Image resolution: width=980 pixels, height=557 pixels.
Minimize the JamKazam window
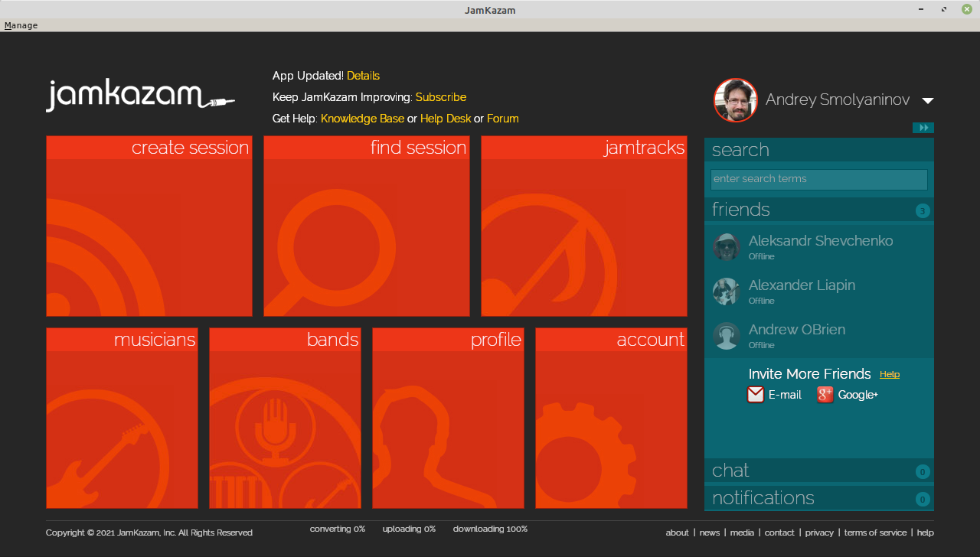coord(920,9)
